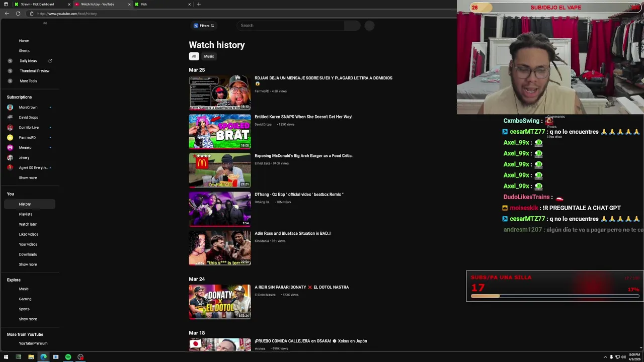Open DThang - Gz Bop video title
The image size is (644, 362).
pos(299,195)
